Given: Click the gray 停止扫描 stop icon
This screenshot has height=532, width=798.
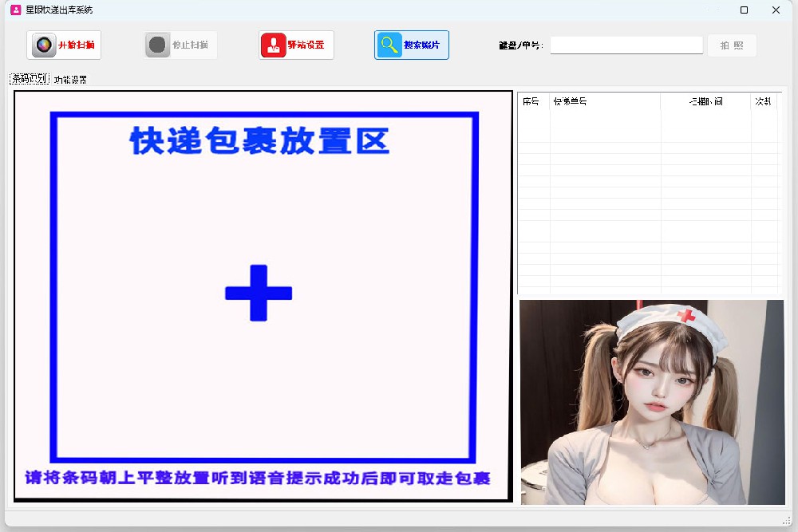Looking at the screenshot, I should [x=158, y=45].
